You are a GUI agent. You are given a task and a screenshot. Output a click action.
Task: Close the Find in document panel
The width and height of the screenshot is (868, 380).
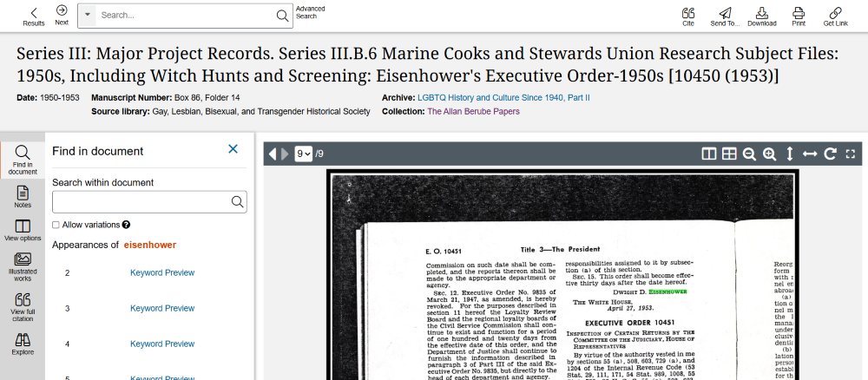[233, 149]
